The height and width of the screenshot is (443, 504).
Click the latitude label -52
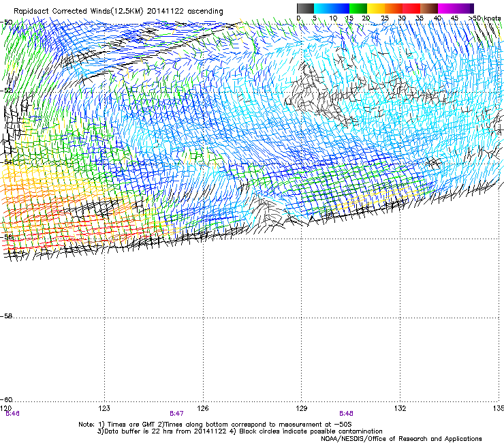6,91
